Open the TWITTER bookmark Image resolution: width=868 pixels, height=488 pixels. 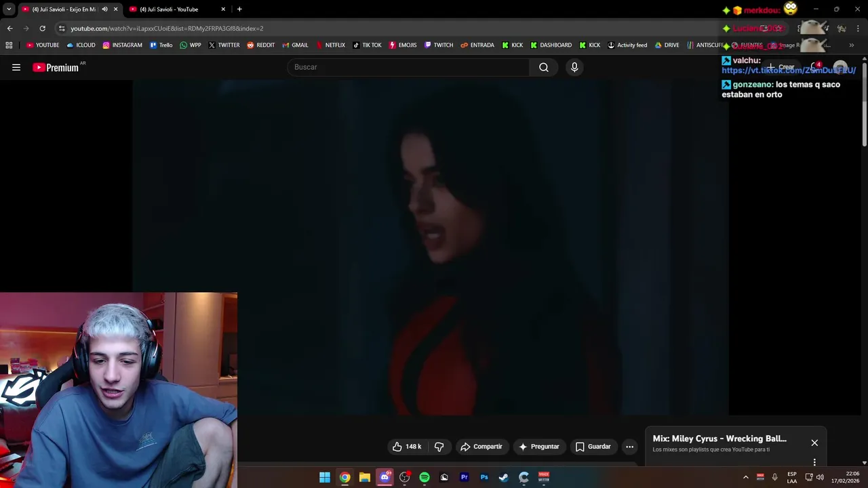[224, 45]
